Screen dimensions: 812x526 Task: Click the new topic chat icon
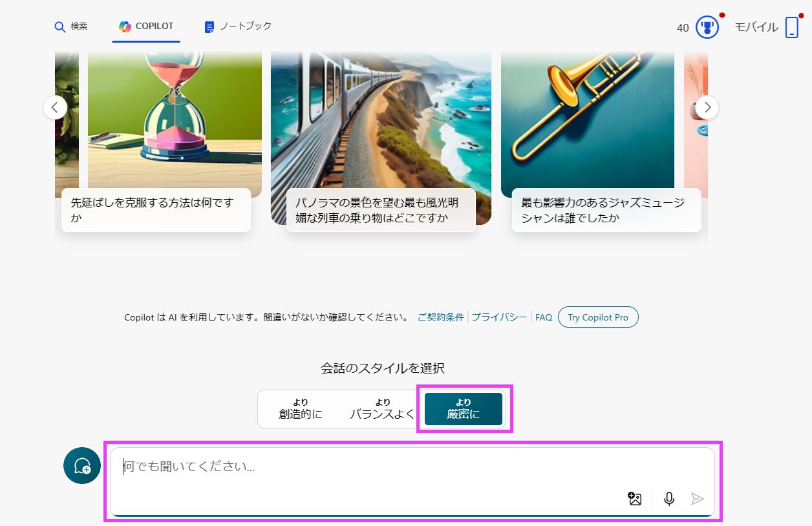point(82,466)
